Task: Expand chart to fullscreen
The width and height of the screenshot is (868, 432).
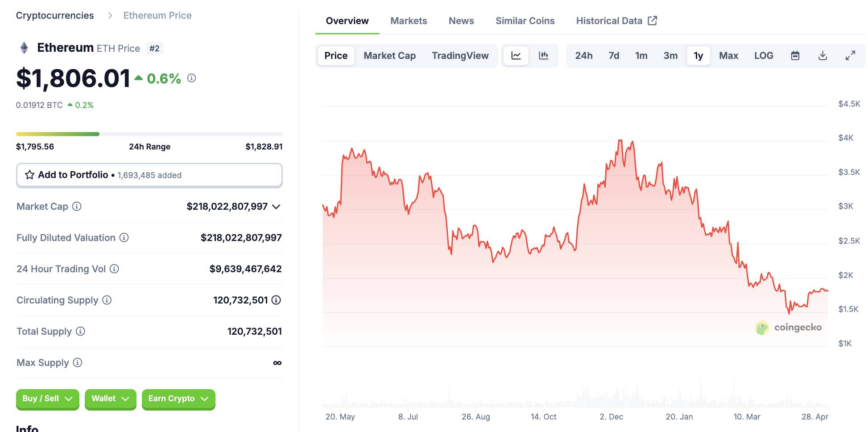Action: coord(850,56)
